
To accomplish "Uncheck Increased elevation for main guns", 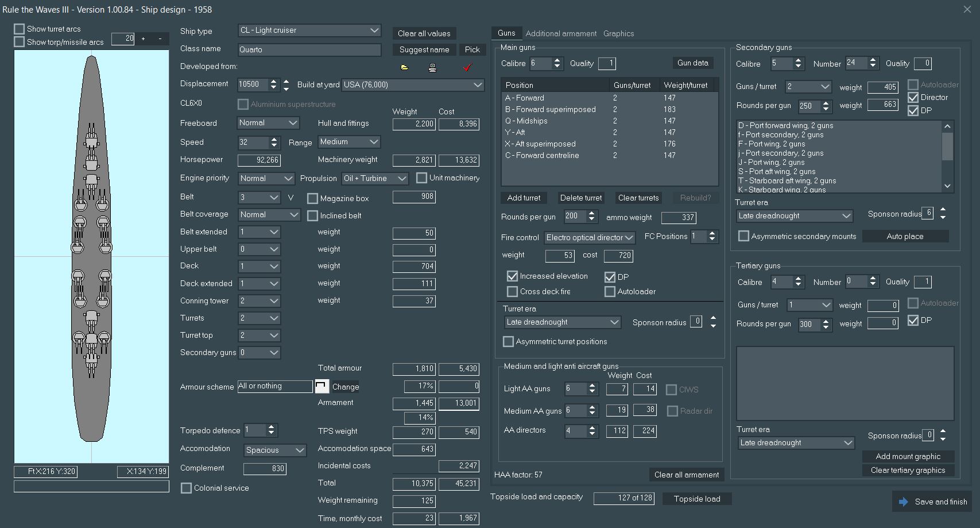I will [513, 276].
